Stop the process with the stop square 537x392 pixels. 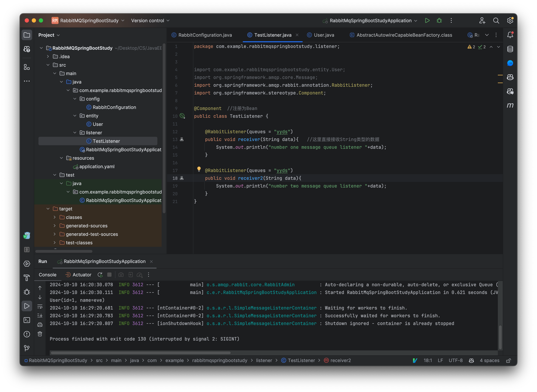click(x=109, y=275)
